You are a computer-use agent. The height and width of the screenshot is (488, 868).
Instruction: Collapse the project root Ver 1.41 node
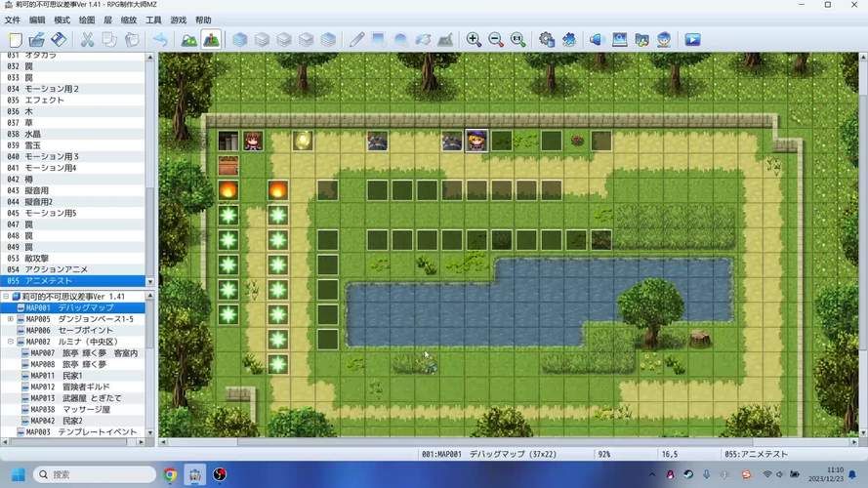point(6,297)
